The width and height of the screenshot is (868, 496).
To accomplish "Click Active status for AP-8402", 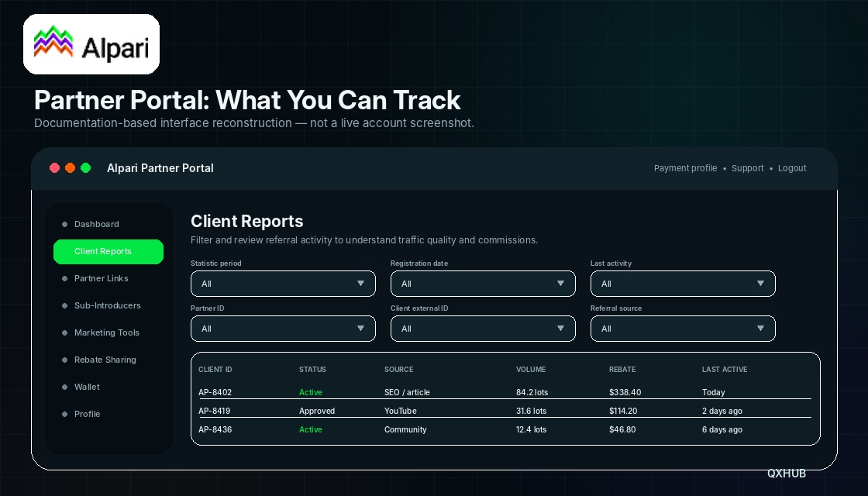I will 311,392.
